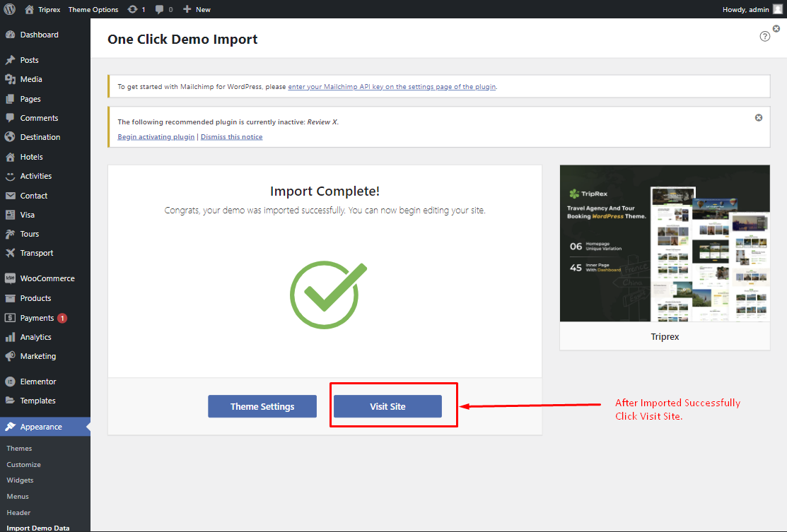Open the Triprex site home icon
Image resolution: width=787 pixels, height=532 pixels.
(29, 9)
